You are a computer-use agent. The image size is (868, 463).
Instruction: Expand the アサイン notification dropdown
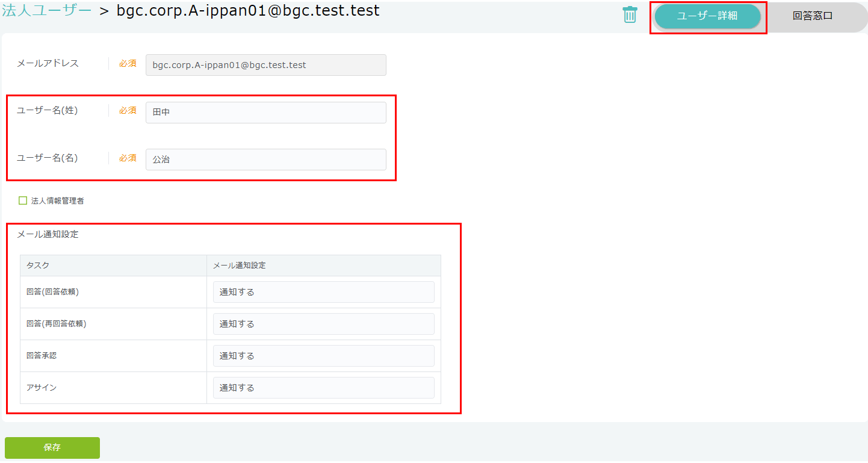coord(323,388)
